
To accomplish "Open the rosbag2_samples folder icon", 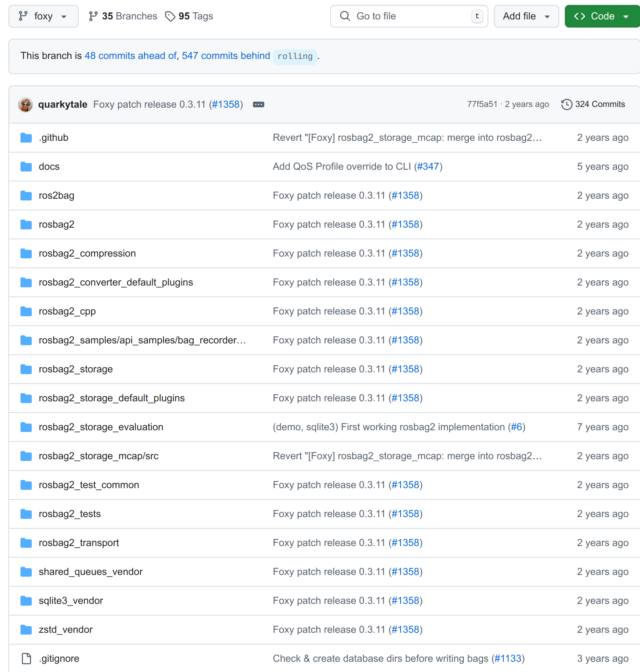I will (26, 340).
